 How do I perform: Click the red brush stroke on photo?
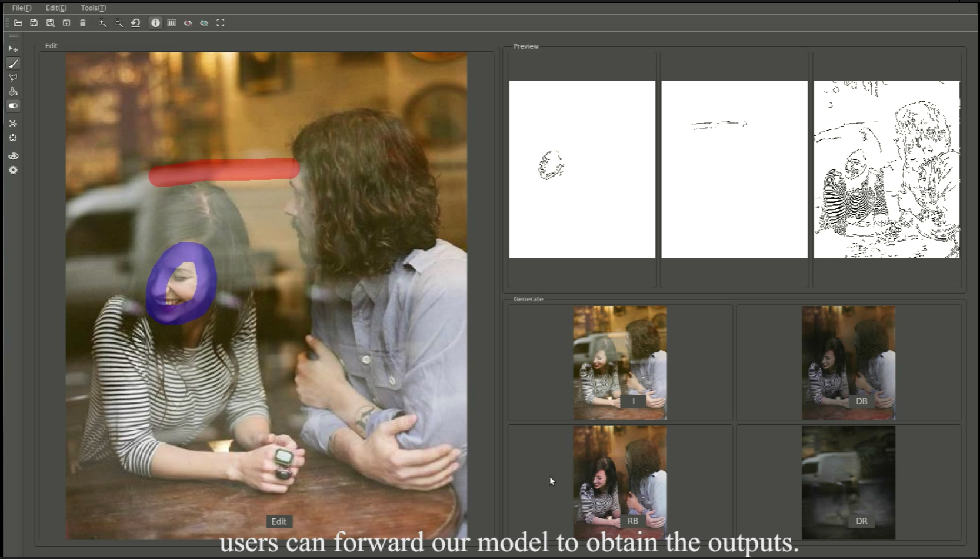point(224,171)
